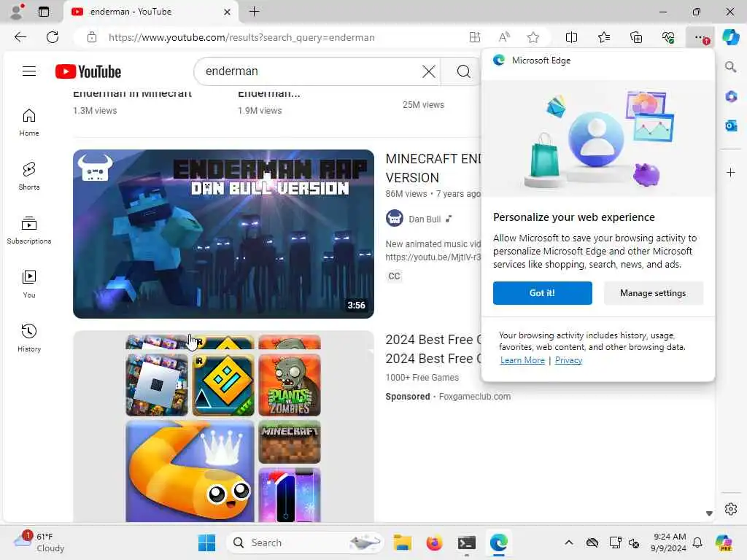The image size is (747, 560).
Task: Open the Learn More link
Action: pyautogui.click(x=522, y=360)
